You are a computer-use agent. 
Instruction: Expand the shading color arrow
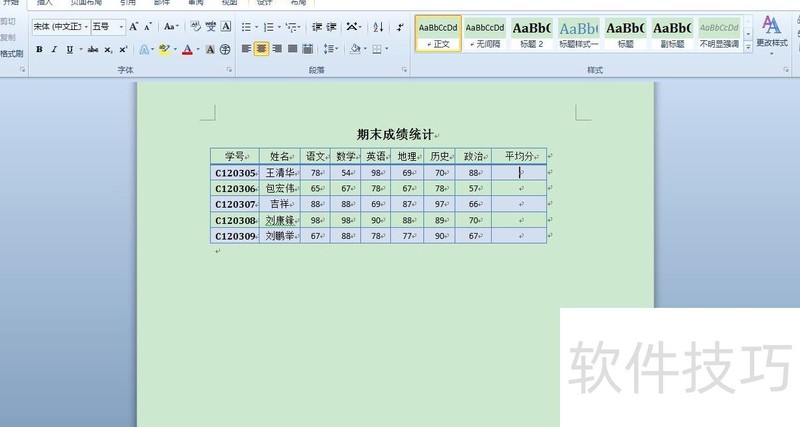click(x=365, y=49)
